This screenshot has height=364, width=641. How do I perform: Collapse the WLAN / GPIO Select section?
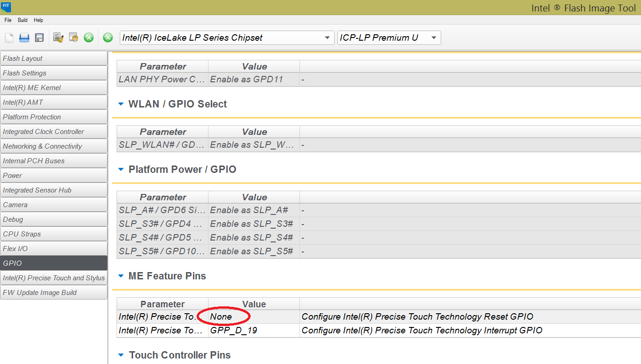(x=121, y=104)
